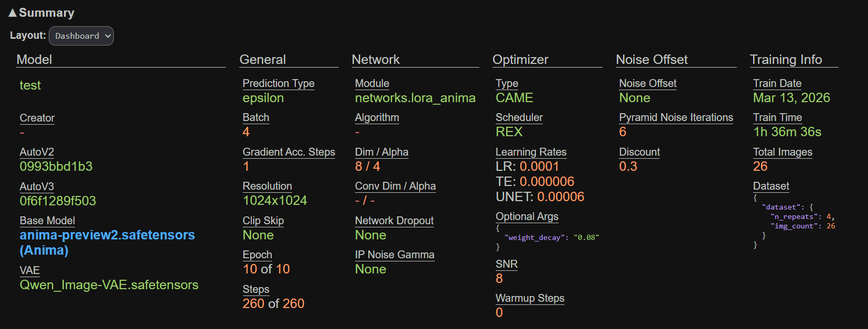Click the LR: 0.0001 line

click(528, 167)
